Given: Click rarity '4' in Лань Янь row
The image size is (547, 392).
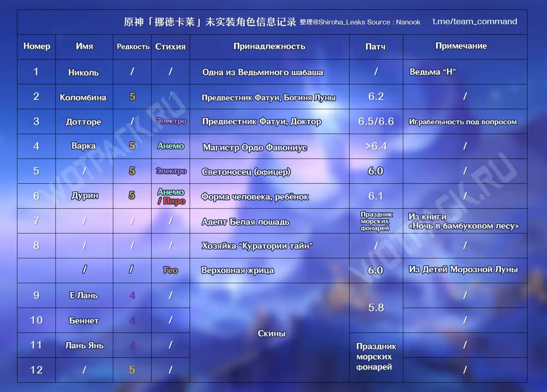Looking at the screenshot, I should point(132,345).
